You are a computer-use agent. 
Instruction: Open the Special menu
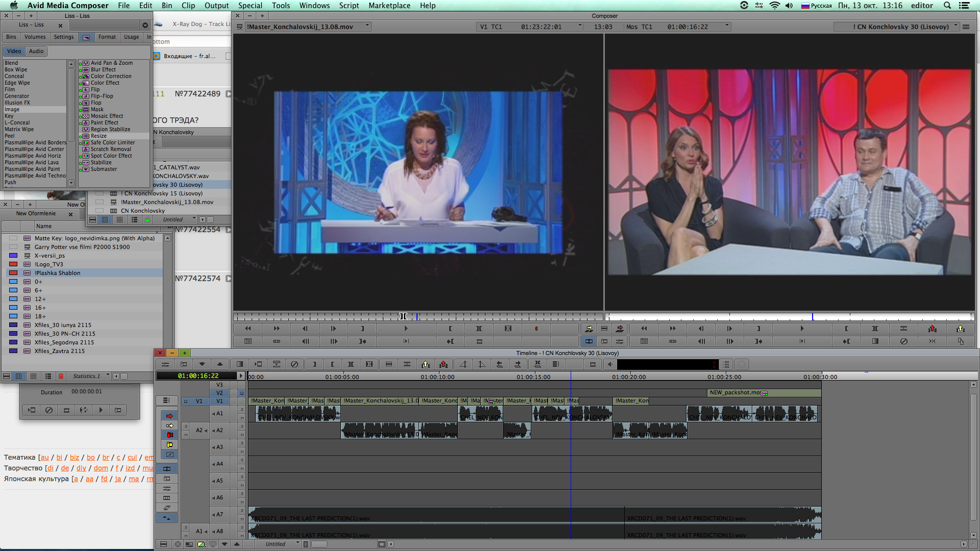[x=250, y=6]
